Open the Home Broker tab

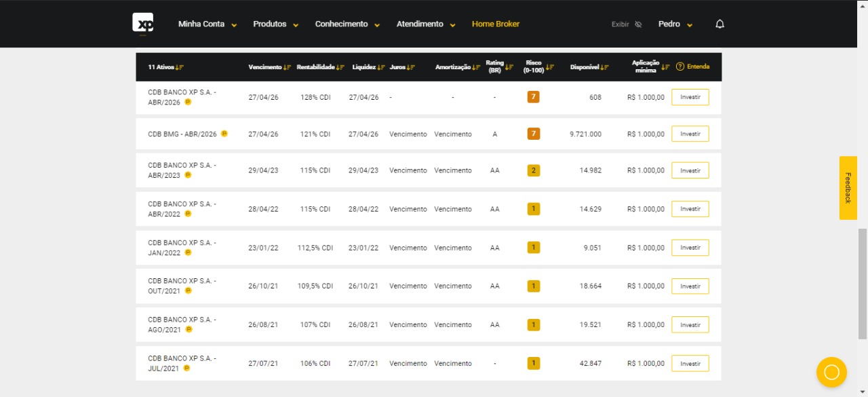coord(496,24)
